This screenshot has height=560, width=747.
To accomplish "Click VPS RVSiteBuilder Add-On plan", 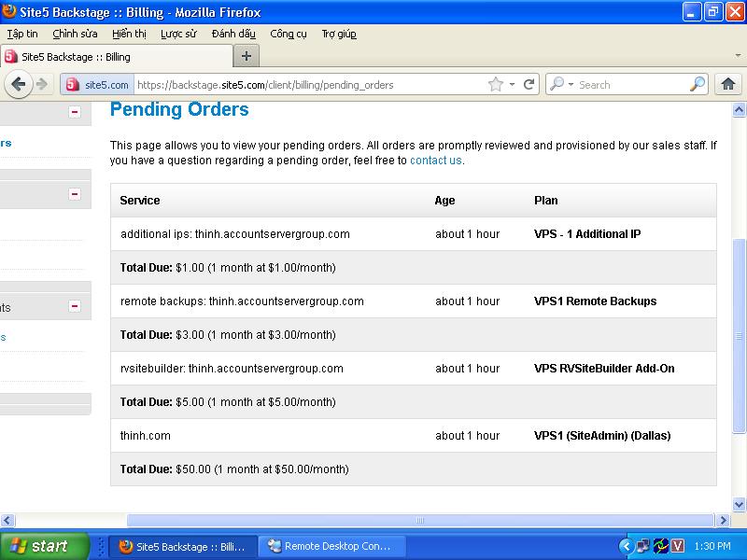I will click(604, 368).
